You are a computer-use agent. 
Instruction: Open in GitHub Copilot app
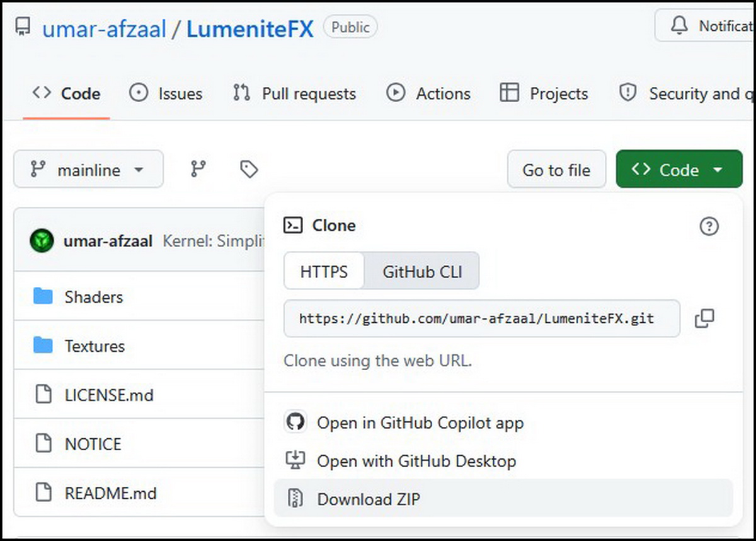tap(503, 422)
